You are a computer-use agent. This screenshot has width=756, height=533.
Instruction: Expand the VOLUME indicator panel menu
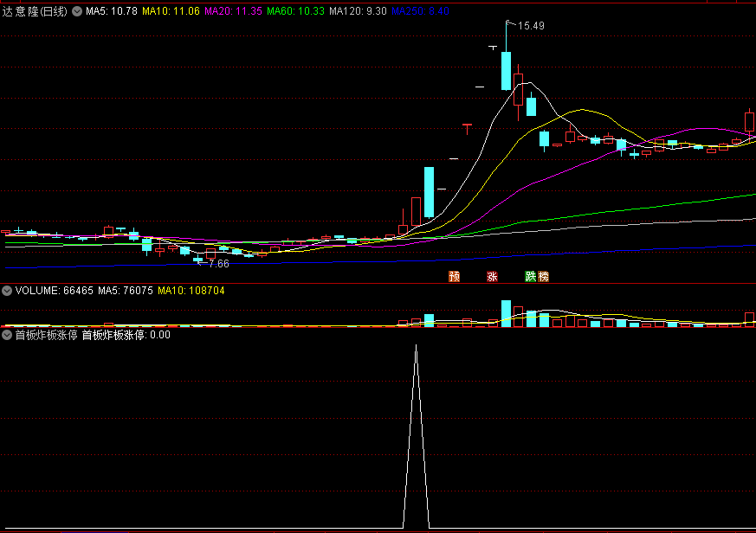pyautogui.click(x=7, y=291)
